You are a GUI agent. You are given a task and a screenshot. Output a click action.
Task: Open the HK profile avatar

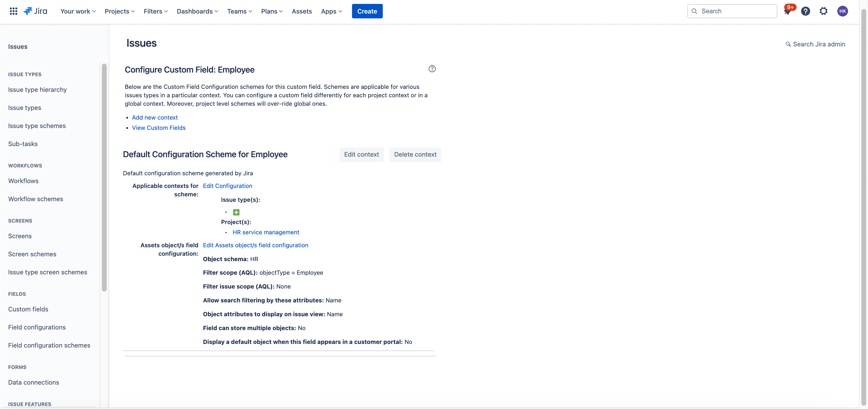[x=842, y=11]
